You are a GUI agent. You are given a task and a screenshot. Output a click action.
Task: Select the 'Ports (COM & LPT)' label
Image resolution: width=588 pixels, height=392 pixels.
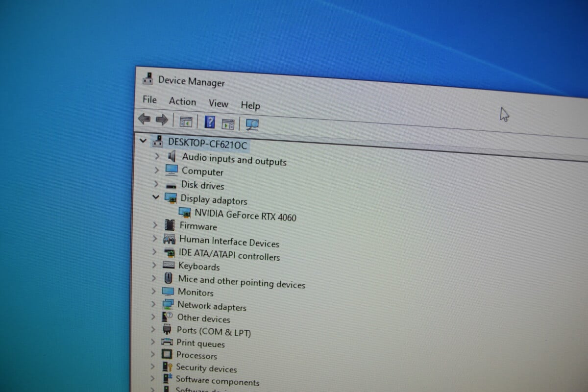(214, 331)
